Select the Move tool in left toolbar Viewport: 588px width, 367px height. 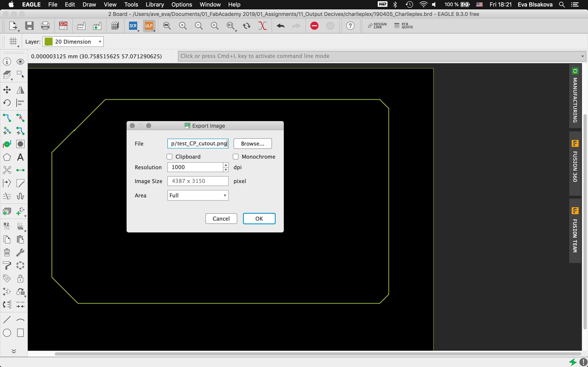tap(7, 90)
